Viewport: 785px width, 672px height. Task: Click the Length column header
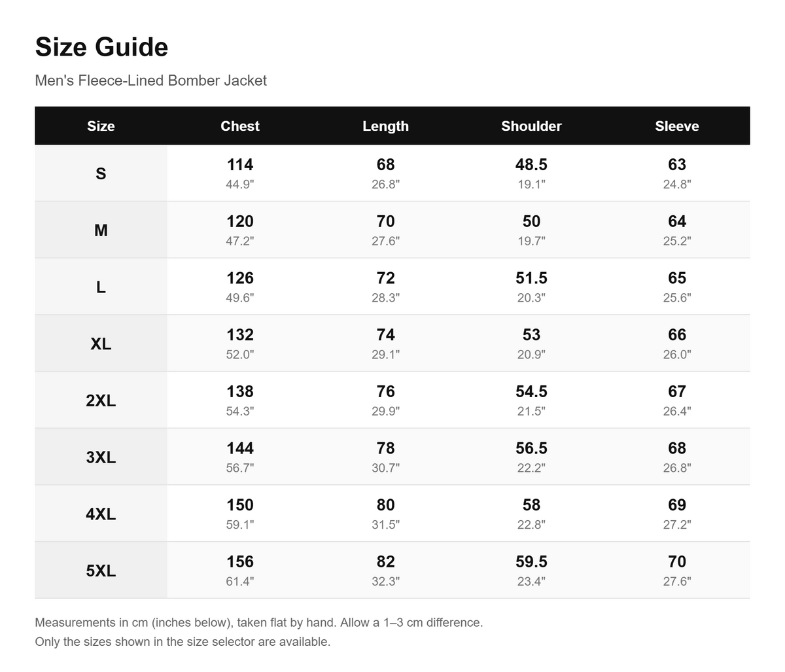[x=385, y=126]
